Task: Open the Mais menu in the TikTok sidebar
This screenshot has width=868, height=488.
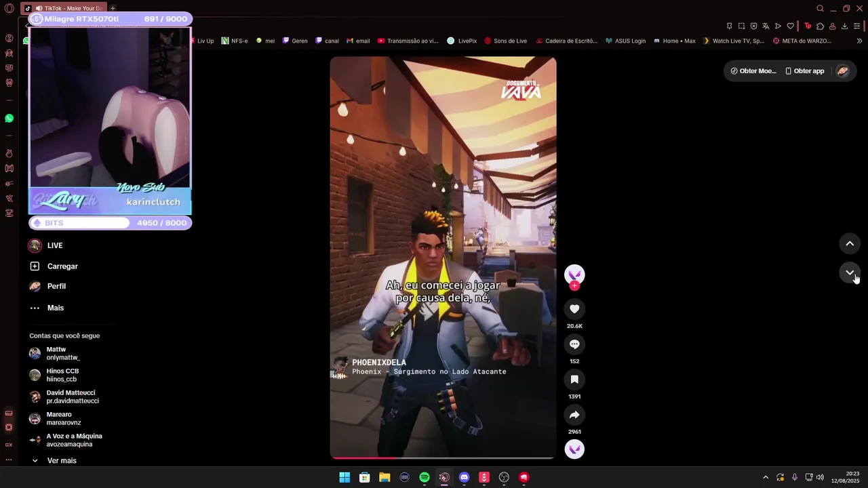Action: pyautogui.click(x=47, y=308)
